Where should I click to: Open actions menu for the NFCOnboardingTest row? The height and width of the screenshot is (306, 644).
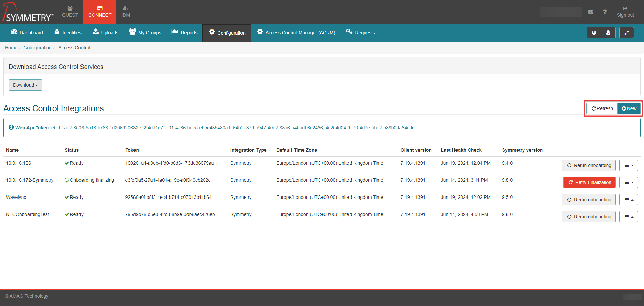pyautogui.click(x=628, y=217)
